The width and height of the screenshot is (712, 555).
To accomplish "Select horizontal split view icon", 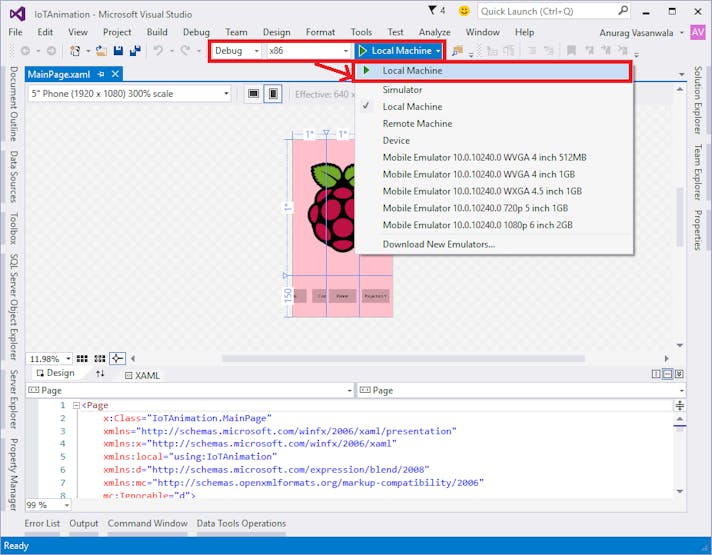I will click(x=667, y=374).
